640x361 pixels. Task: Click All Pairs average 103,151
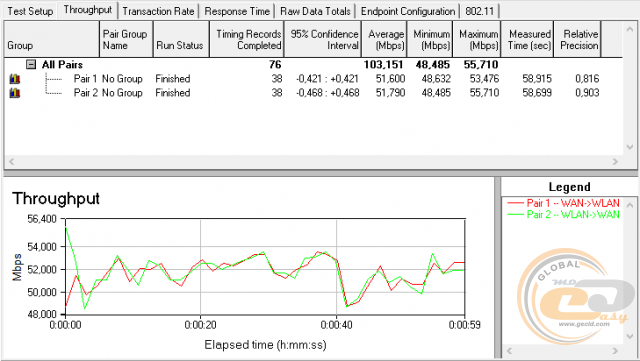tap(384, 65)
